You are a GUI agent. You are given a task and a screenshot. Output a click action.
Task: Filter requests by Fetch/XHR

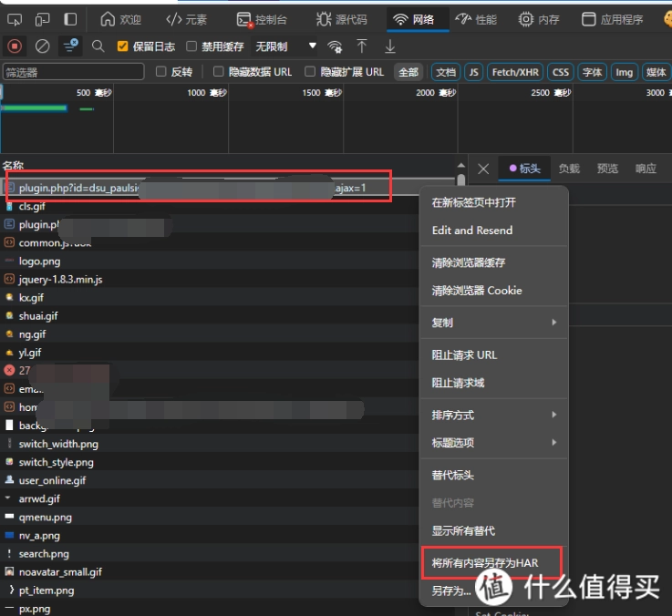[x=515, y=72]
